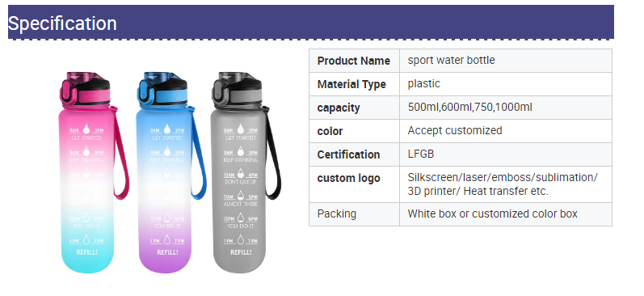Select the 'Accept customized' value cell
Image resolution: width=644 pixels, height=296 pixels.
[x=506, y=131]
